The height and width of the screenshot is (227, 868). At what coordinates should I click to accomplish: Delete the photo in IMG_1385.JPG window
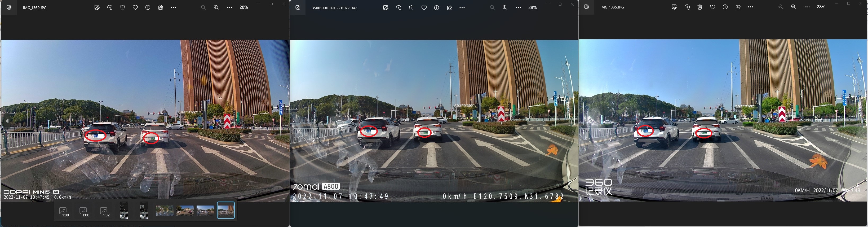point(700,7)
